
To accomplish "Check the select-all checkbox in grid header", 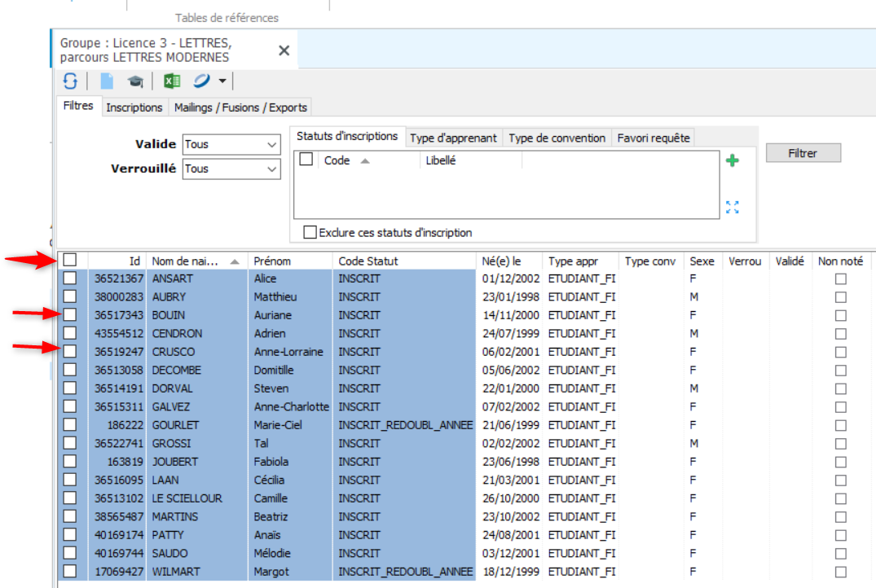I will pos(70,260).
